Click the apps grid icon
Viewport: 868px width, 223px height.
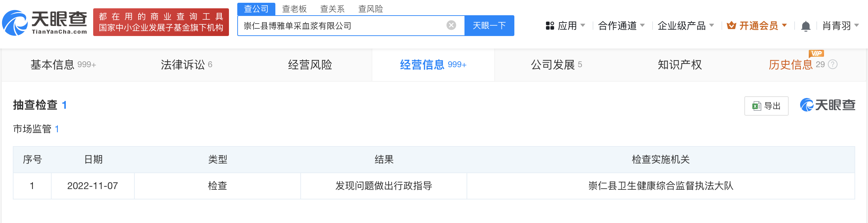(550, 26)
